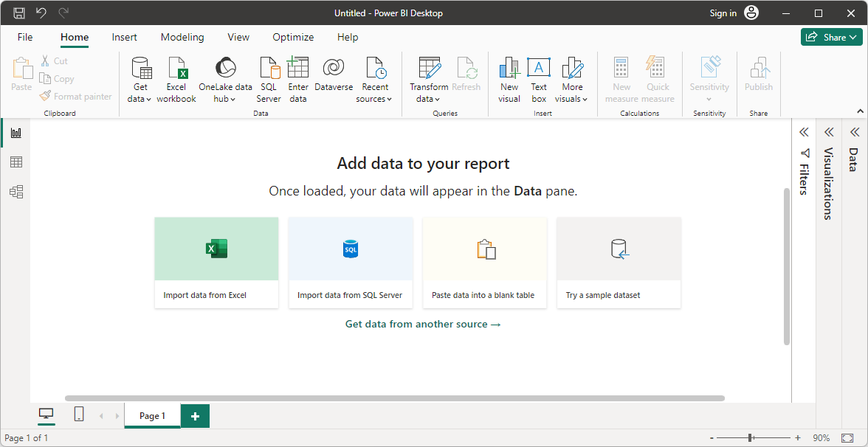Click the Publish button in Share group
The height and width of the screenshot is (447, 868).
(759, 74)
